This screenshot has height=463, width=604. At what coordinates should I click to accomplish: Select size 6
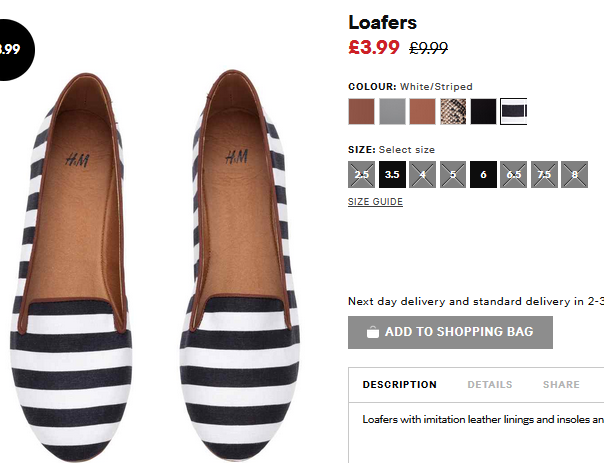(483, 174)
